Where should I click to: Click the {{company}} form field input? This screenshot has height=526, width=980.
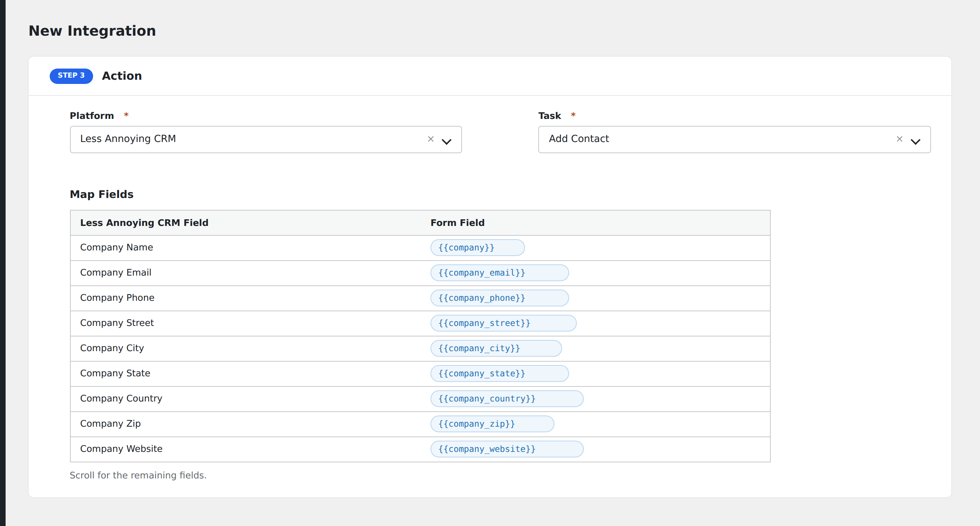point(477,247)
